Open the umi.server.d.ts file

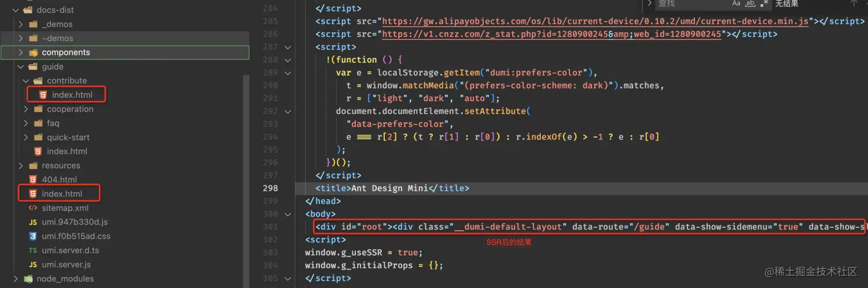coord(71,250)
